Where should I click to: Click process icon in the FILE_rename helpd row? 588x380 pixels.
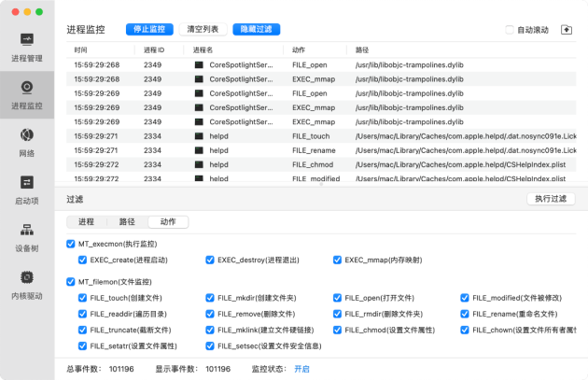(199, 150)
